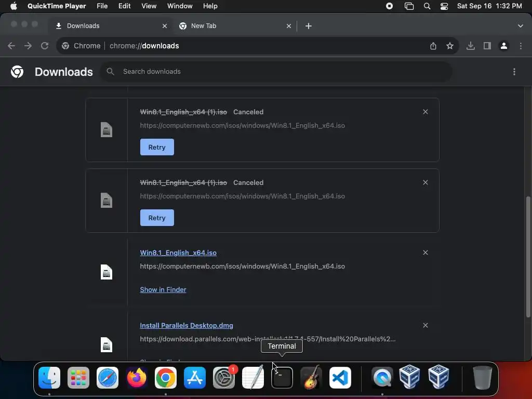Image resolution: width=532 pixels, height=399 pixels.
Task: Open Terminal from the Dock
Action: pyautogui.click(x=282, y=378)
